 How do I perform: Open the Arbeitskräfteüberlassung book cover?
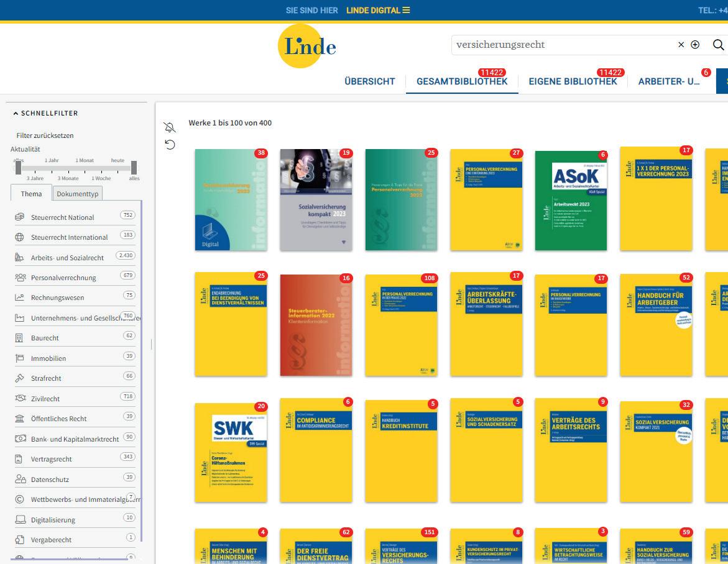[486, 324]
